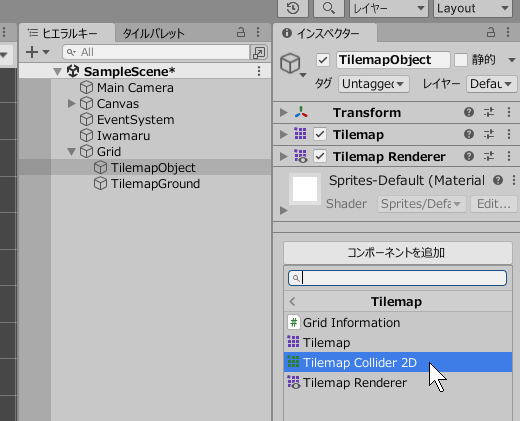Open the SampleScene options kebab menu
This screenshot has height=421, width=520.
(x=259, y=71)
